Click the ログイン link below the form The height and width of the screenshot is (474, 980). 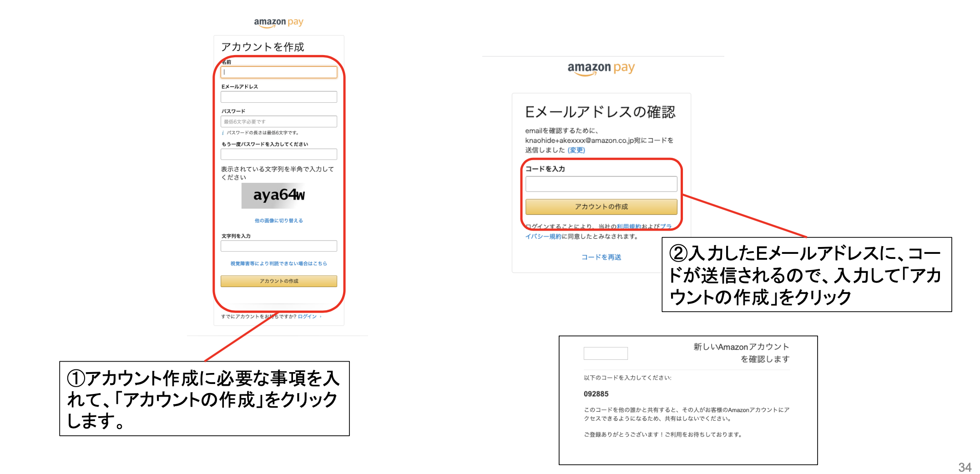(x=307, y=317)
